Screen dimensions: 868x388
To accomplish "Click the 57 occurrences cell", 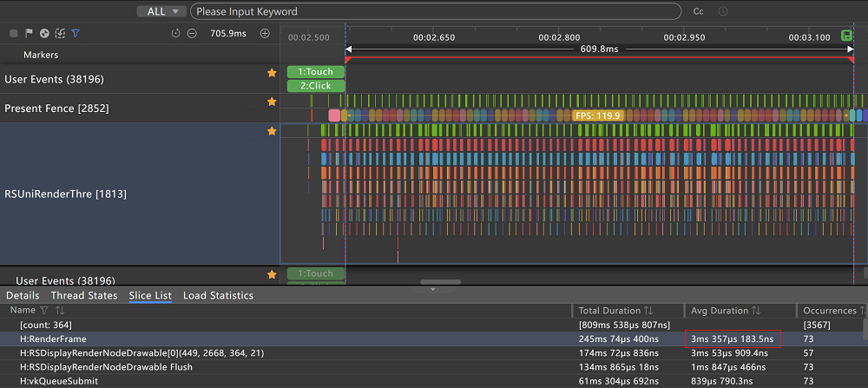I will (809, 352).
